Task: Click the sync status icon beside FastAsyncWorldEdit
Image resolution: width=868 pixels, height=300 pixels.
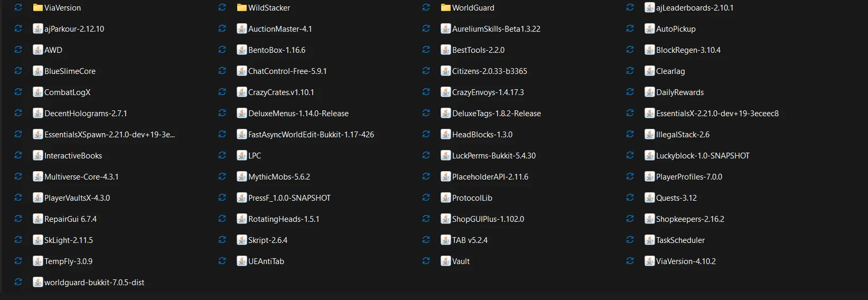Action: [x=222, y=134]
